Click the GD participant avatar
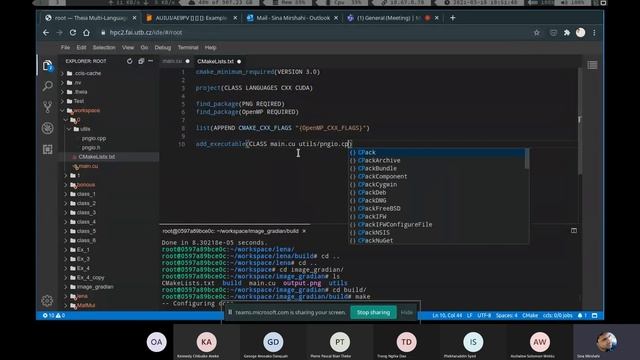640x360 pixels. 273,342
